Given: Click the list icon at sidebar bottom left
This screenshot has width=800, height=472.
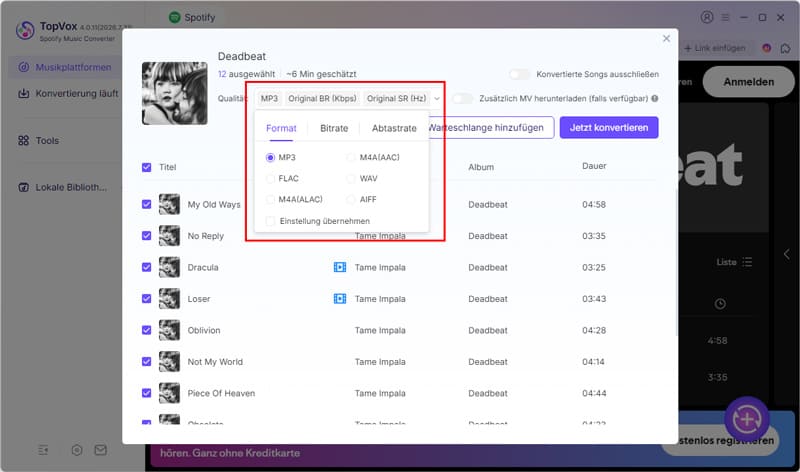Looking at the screenshot, I should click(x=43, y=450).
